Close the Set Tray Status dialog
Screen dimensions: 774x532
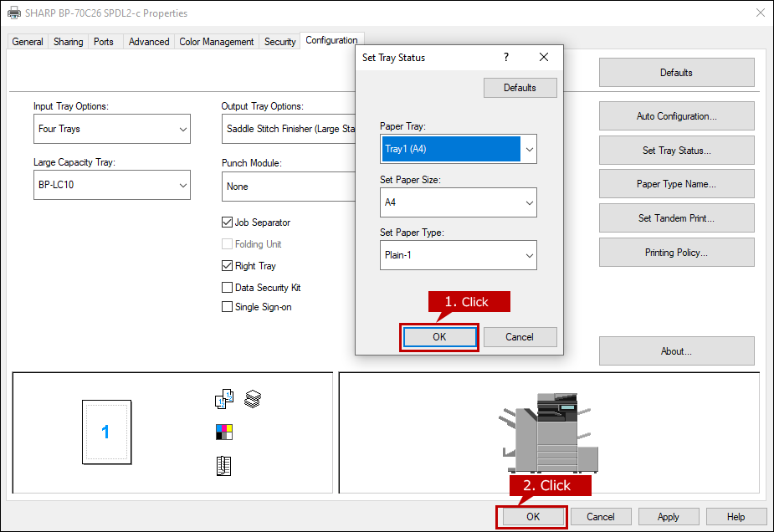coord(544,58)
